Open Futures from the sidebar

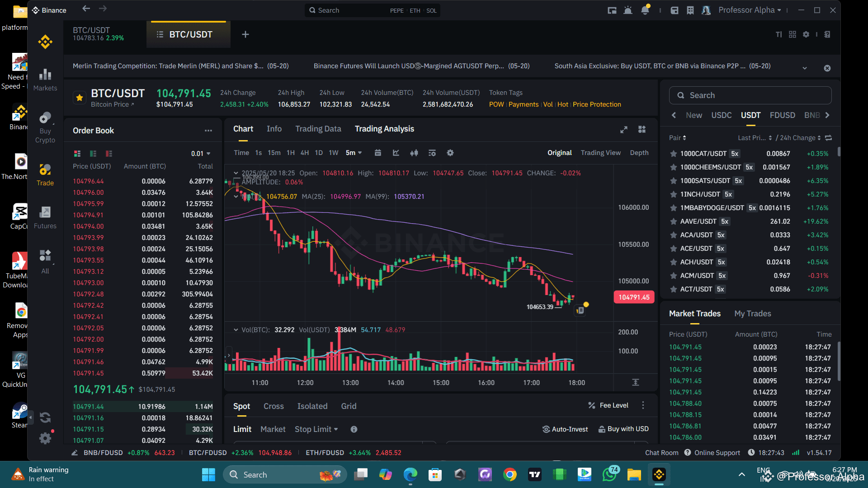point(45,218)
